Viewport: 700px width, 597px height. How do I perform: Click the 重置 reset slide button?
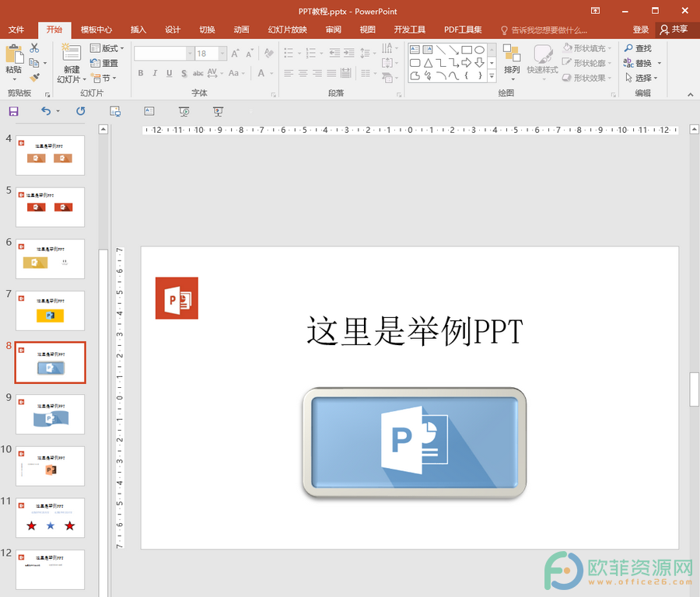point(104,63)
